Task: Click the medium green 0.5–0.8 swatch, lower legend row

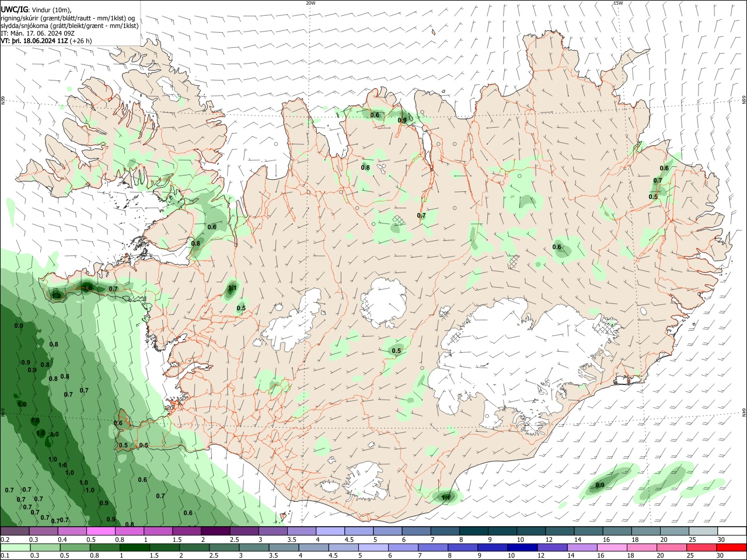Action: pyautogui.click(x=75, y=548)
